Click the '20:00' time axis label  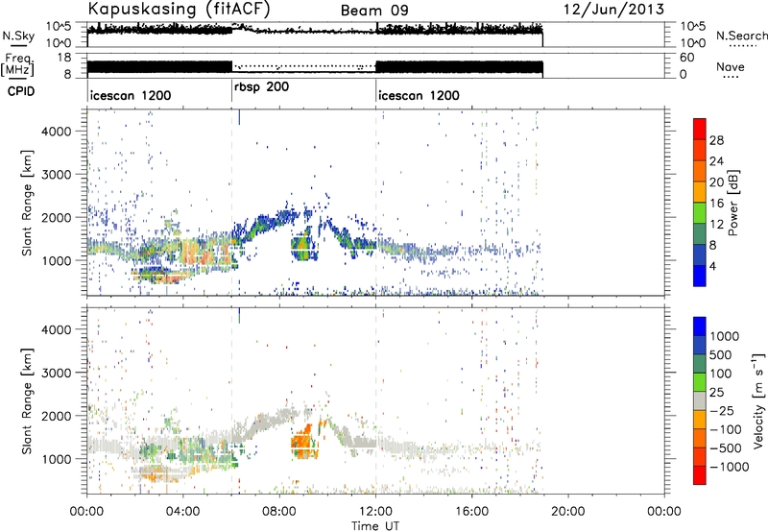coord(567,512)
